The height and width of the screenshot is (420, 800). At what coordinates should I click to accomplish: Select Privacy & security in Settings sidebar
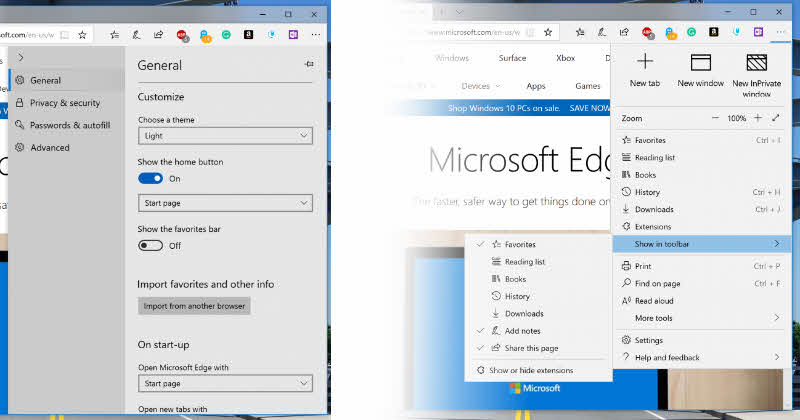click(x=66, y=103)
